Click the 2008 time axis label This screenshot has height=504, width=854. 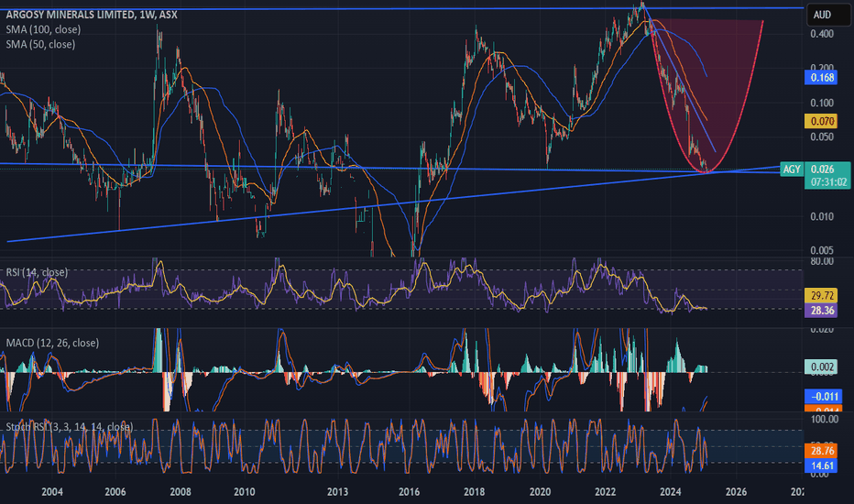(x=181, y=491)
